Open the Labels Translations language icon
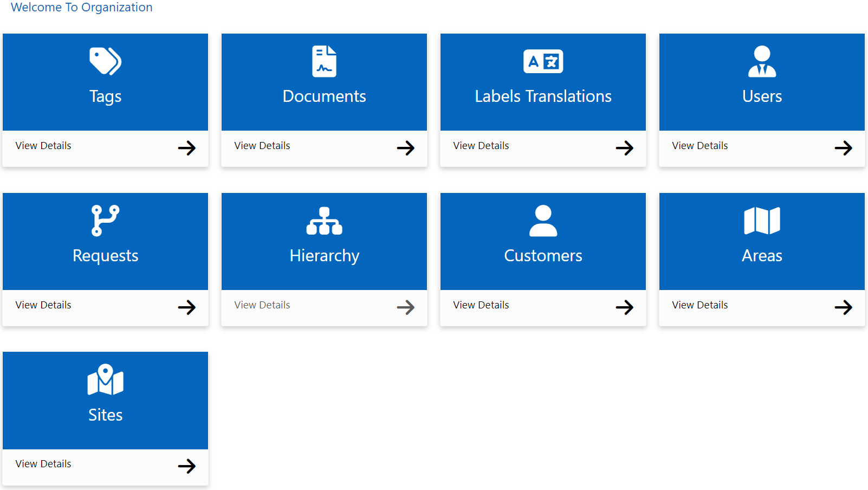Screen dimensions: 868x490 coord(543,61)
